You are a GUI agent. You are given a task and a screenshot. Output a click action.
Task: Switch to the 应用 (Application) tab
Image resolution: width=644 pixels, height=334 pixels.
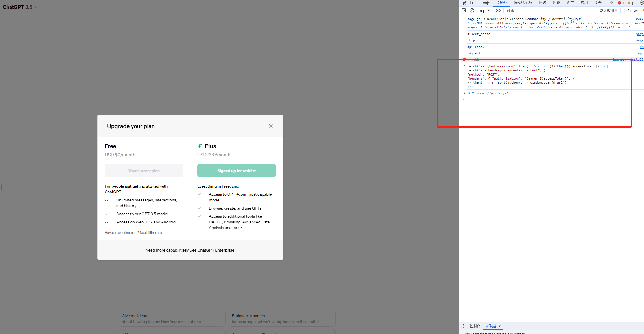pos(584,3)
